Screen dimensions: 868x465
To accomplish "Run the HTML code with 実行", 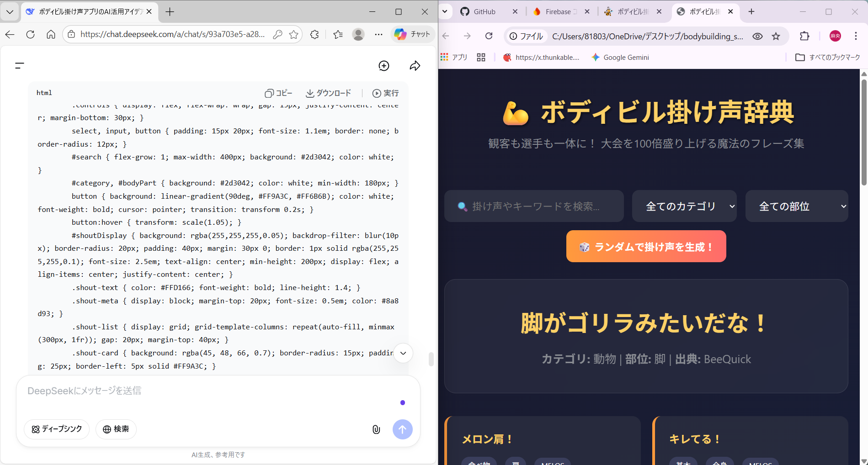I will click(x=385, y=93).
